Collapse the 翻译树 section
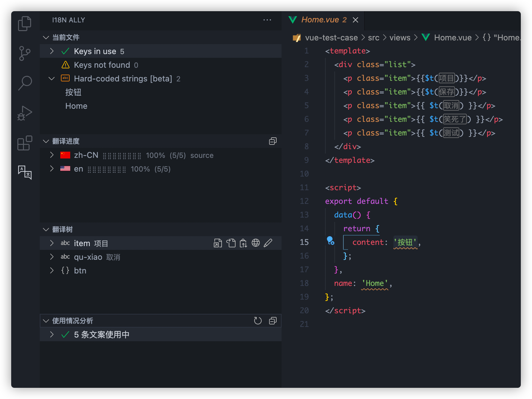This screenshot has width=532, height=399. [x=46, y=230]
